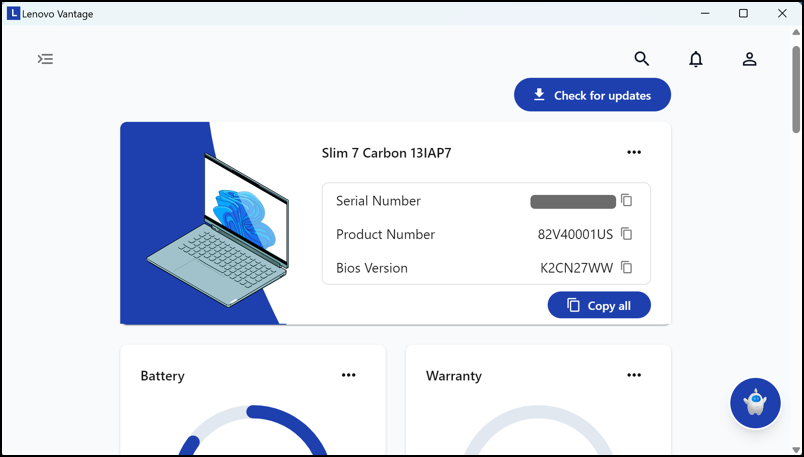
Task: Open the robot assistant chat button
Action: pyautogui.click(x=755, y=404)
